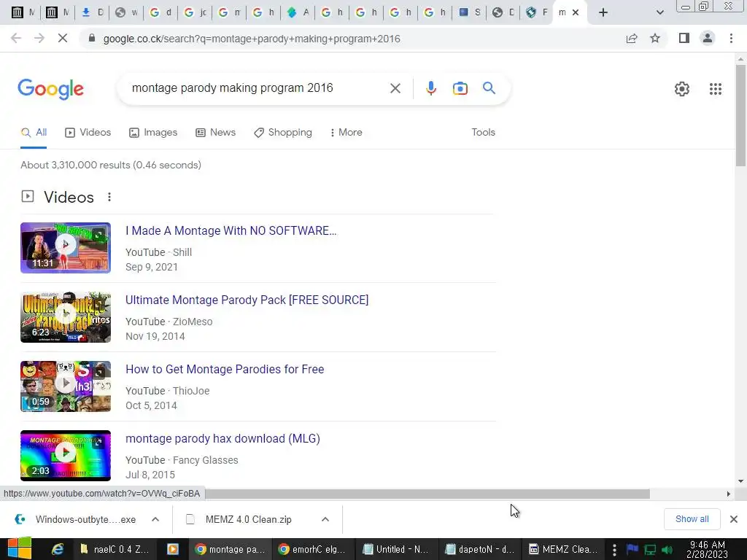Click the horizontal scrollbar thumb
This screenshot has height=560, width=747.
[427, 494]
